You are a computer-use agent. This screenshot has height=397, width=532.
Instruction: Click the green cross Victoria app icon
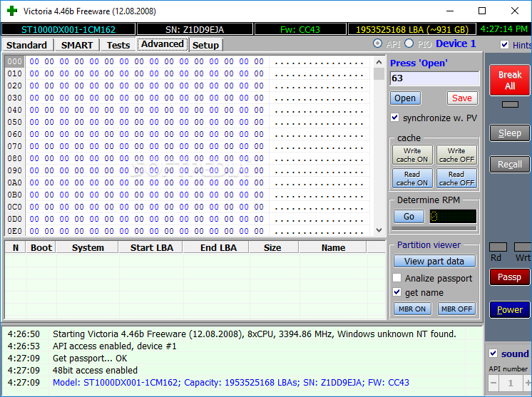(x=12, y=11)
